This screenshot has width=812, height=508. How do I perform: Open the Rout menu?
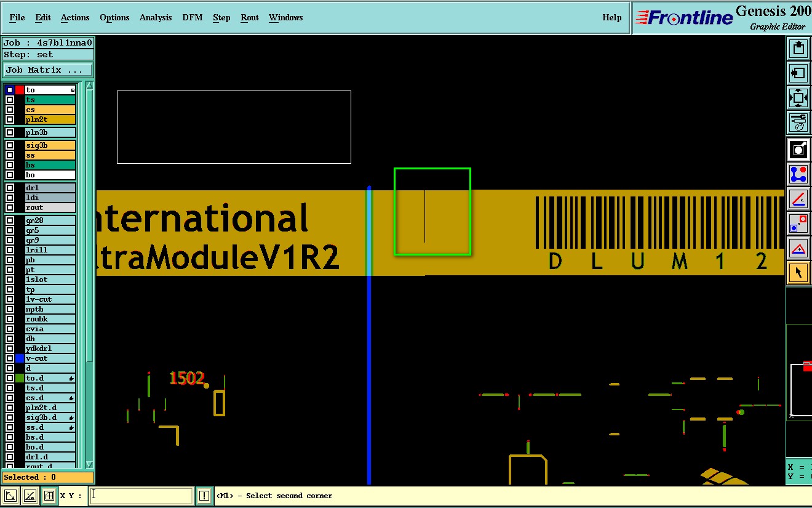[x=250, y=17]
